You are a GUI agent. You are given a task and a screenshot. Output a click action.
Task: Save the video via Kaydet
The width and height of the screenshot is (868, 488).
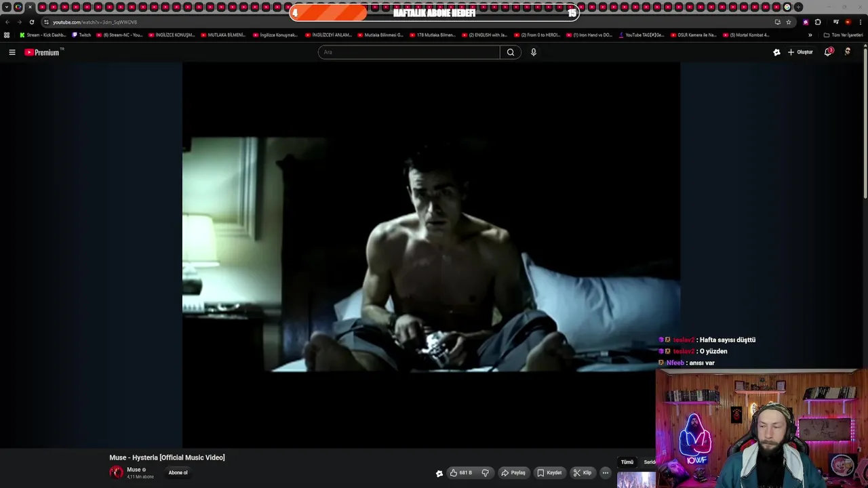point(549,472)
